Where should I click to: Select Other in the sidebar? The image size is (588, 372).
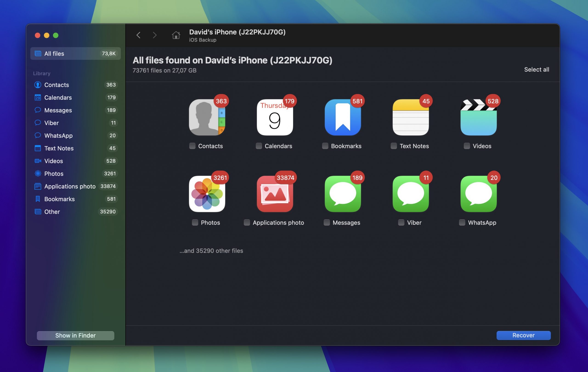pos(76,212)
